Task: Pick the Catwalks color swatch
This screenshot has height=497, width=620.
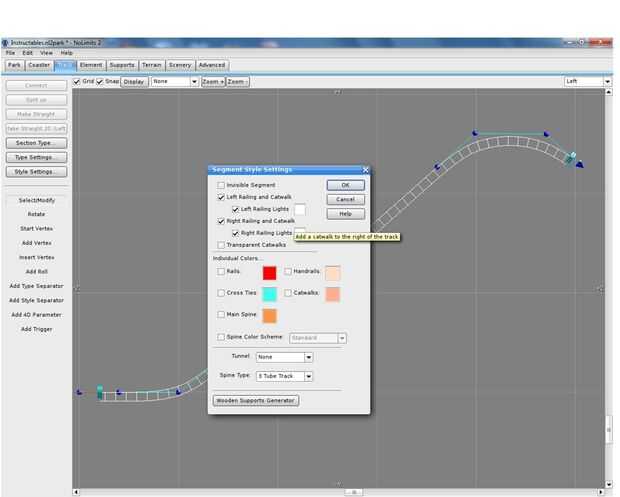Action: (x=333, y=295)
